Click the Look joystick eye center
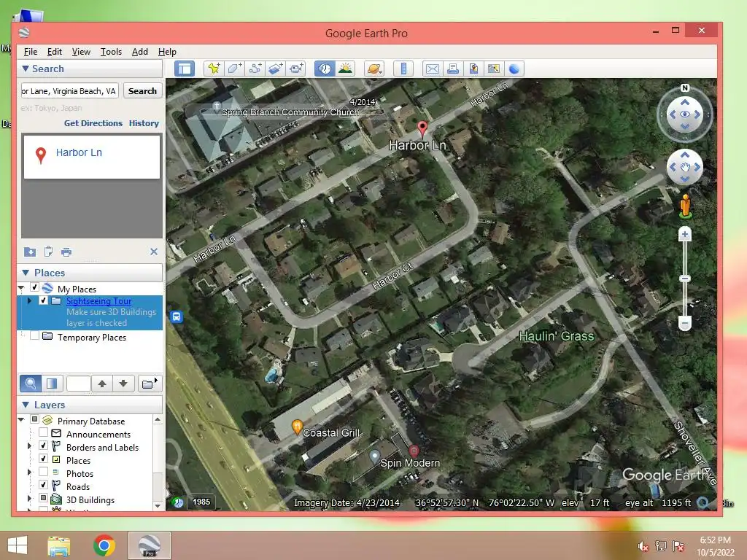Viewport: 747px width, 560px height. click(684, 114)
